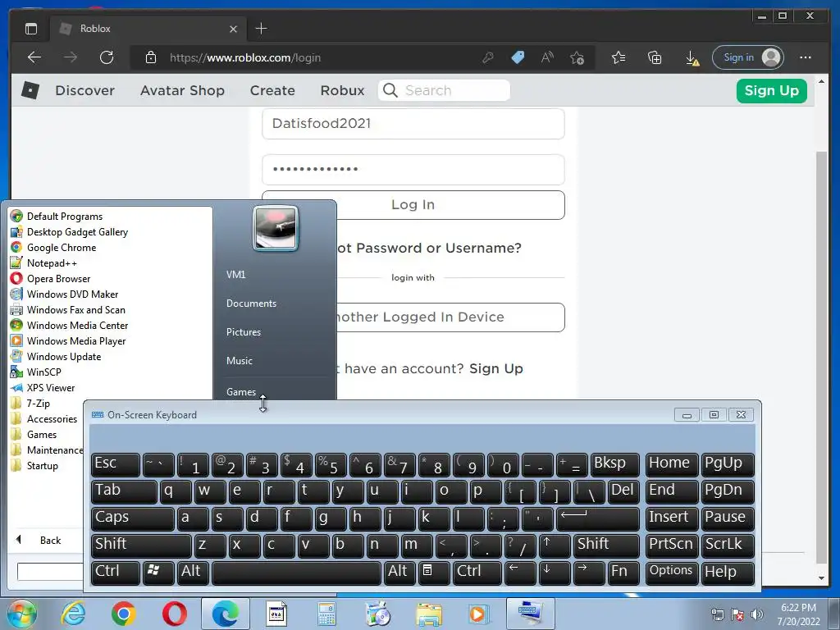This screenshot has width=840, height=630.
Task: Open the calculator taskbar icon
Action: [x=326, y=614]
